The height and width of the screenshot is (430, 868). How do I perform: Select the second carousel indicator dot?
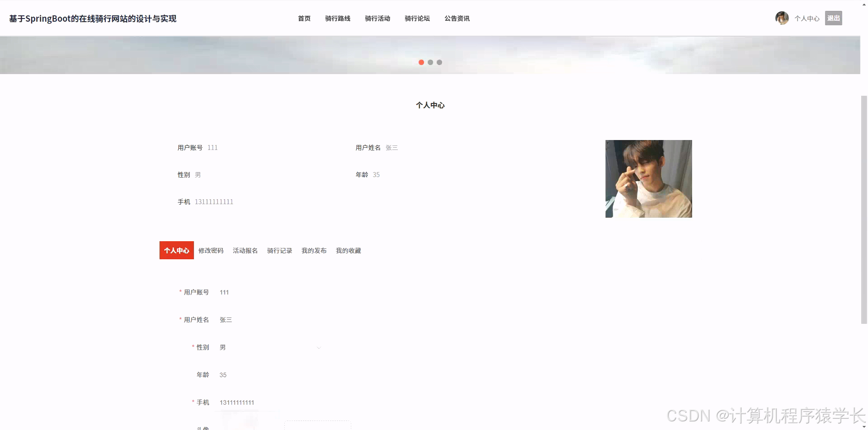430,62
